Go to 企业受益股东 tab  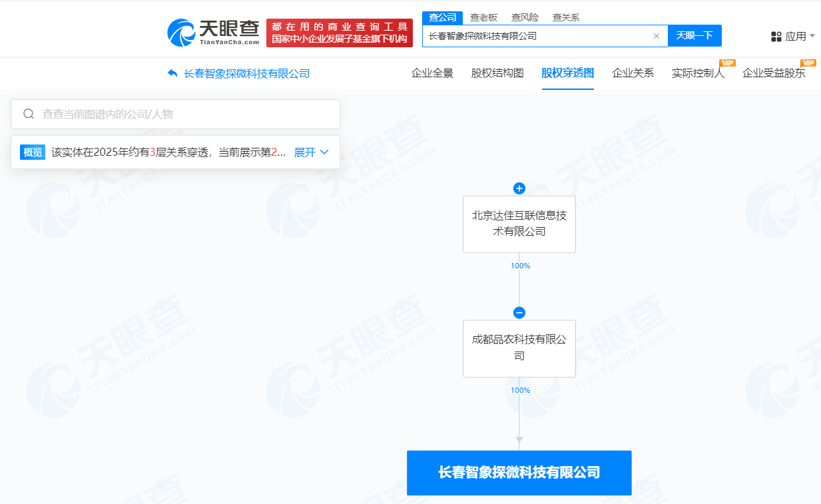point(774,73)
